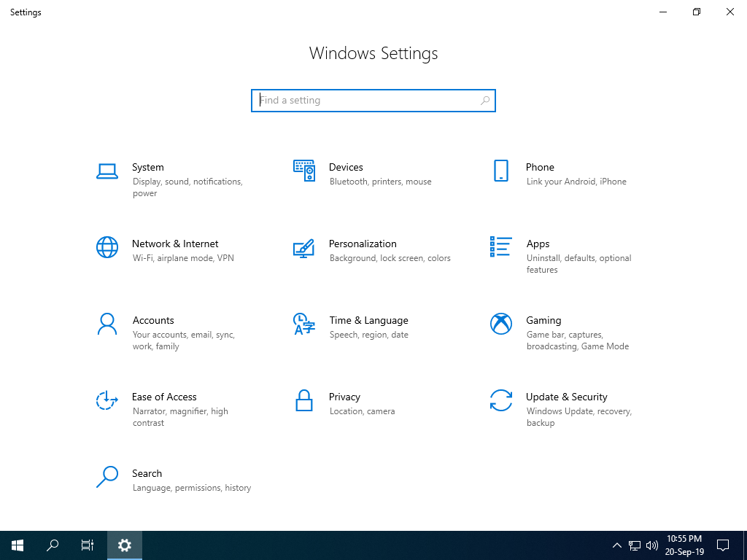The height and width of the screenshot is (560, 747).
Task: Click 'Link your Android, iPhone' text
Action: (x=576, y=182)
